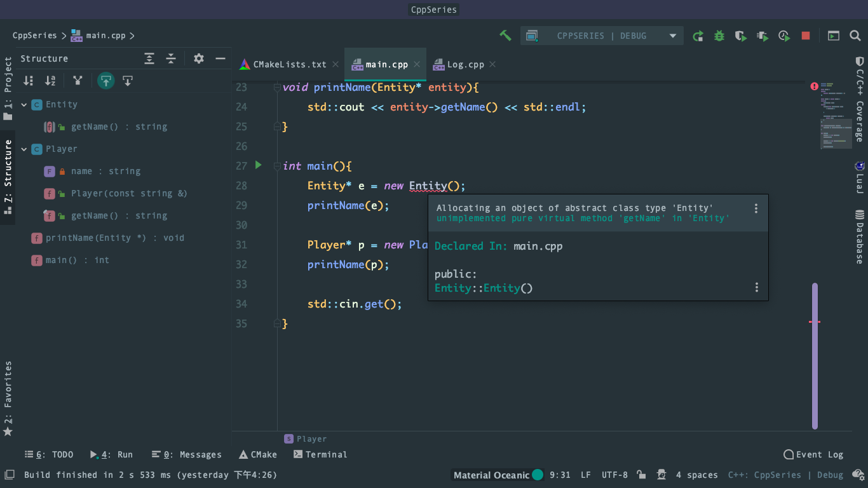Open the Run Anything terminal window icon
Screen dimensions: 868x488
[834, 36]
